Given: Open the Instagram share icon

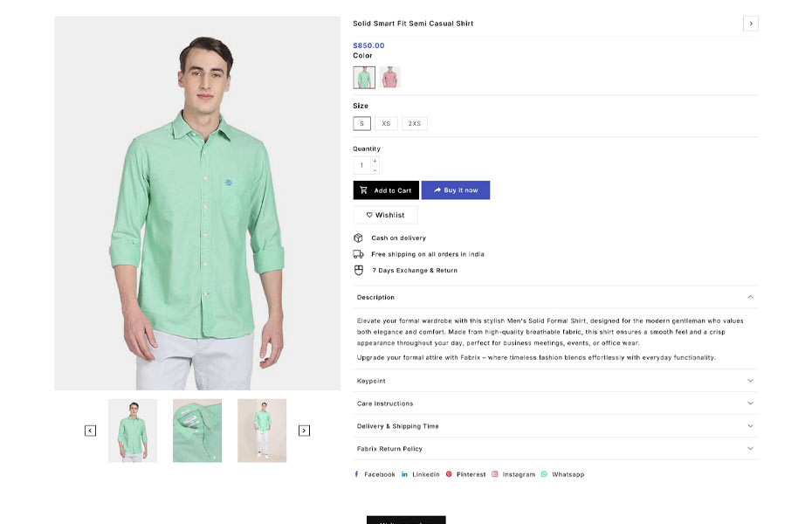Looking at the screenshot, I should pyautogui.click(x=495, y=474).
